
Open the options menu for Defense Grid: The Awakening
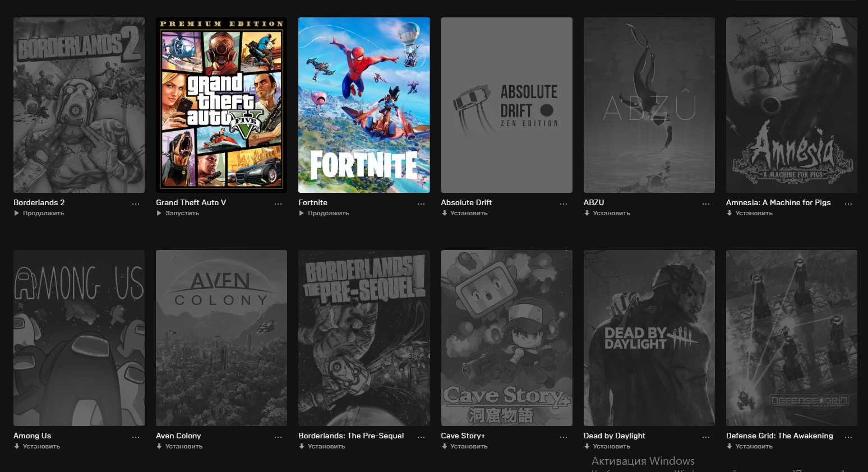(x=848, y=437)
